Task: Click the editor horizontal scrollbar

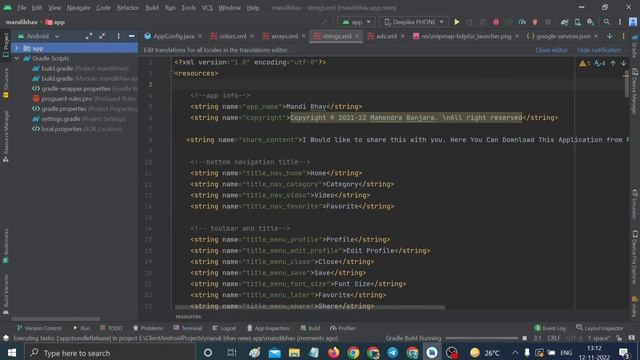Action: pos(310,307)
